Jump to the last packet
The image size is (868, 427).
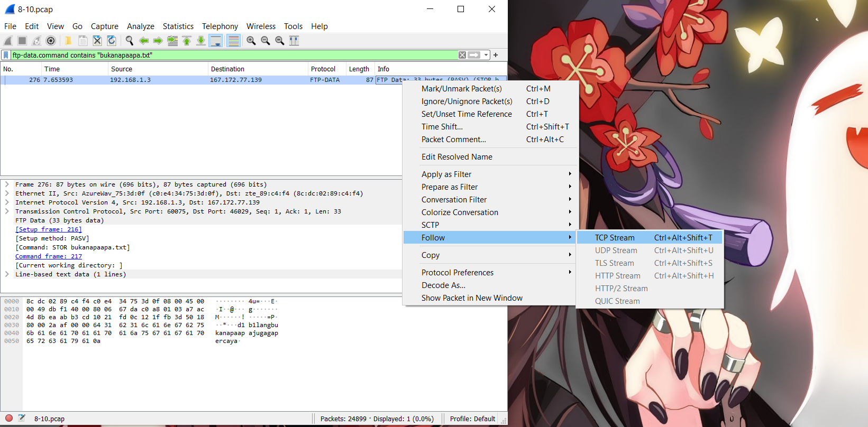201,41
